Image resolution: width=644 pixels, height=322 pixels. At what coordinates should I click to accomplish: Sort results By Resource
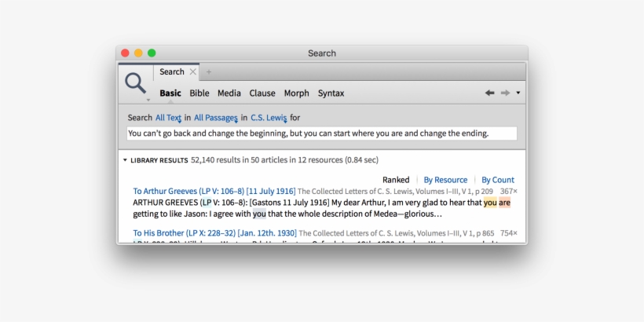445,180
